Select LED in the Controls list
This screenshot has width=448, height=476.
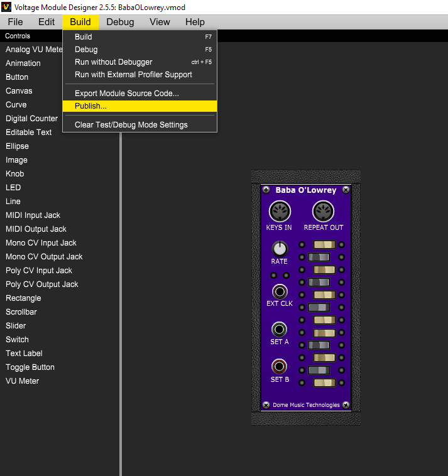pyautogui.click(x=13, y=188)
